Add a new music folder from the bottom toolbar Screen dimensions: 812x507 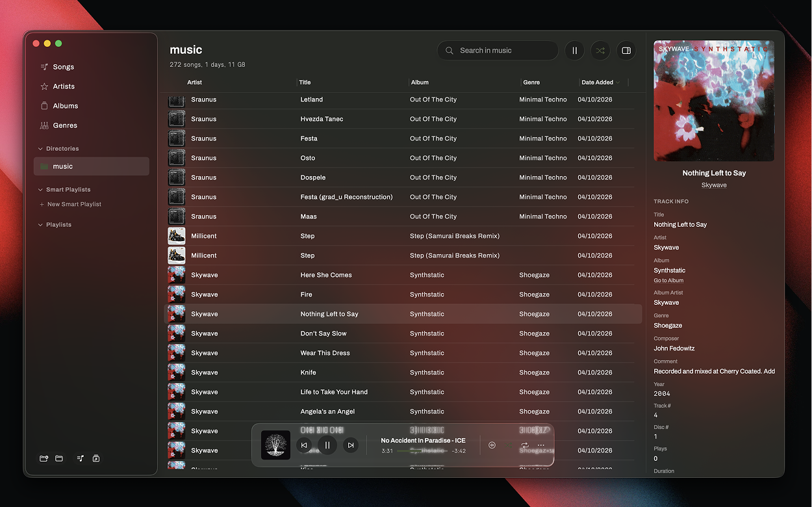(44, 458)
